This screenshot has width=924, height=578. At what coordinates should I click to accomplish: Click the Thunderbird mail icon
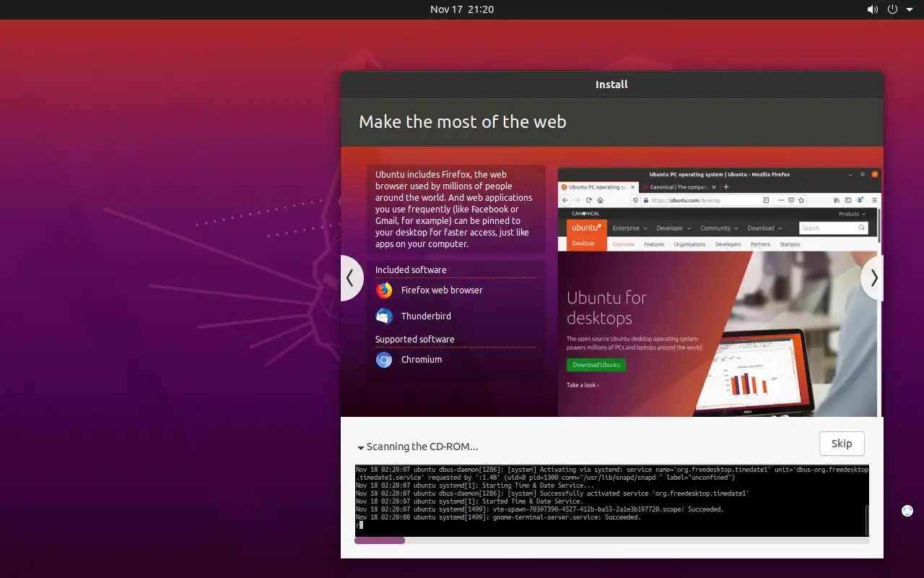click(x=384, y=316)
